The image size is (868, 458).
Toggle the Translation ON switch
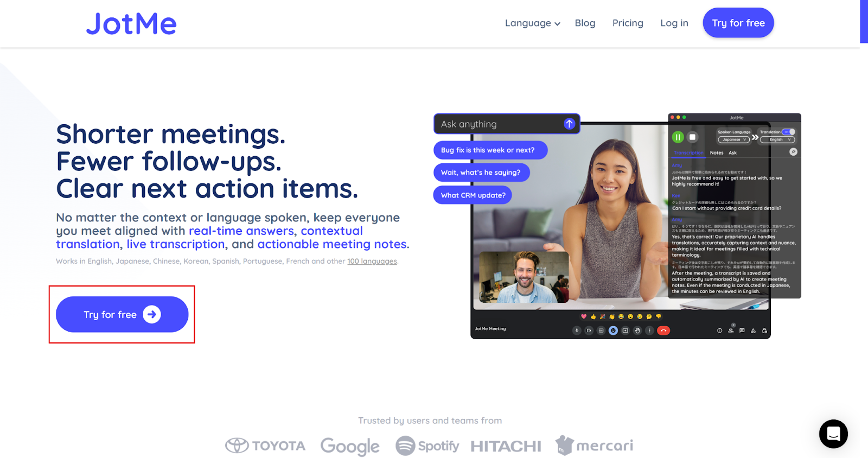coord(788,132)
